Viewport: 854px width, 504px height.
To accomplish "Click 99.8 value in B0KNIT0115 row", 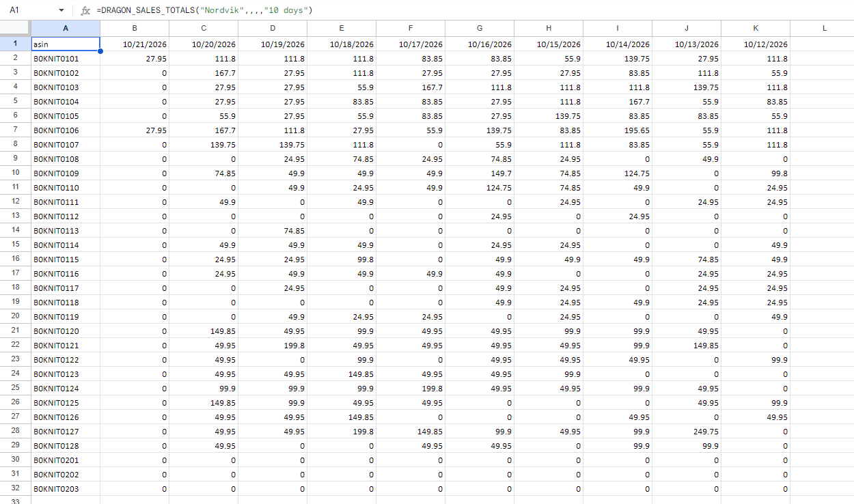I will pyautogui.click(x=342, y=259).
